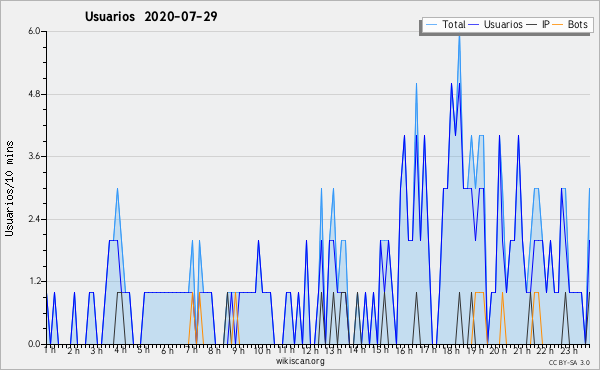Click the 'Bots' legend entry
The width and height of the screenshot is (600, 370).
(577, 24)
